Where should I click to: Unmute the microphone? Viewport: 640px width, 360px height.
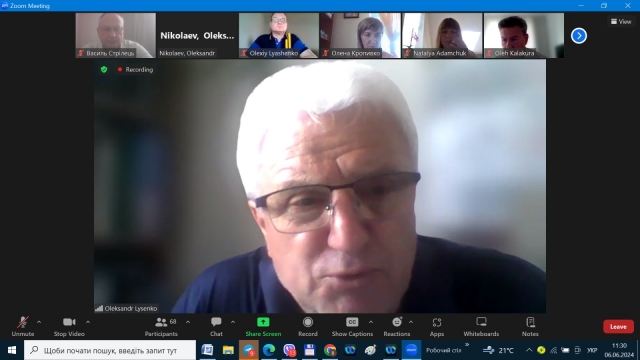(23, 327)
